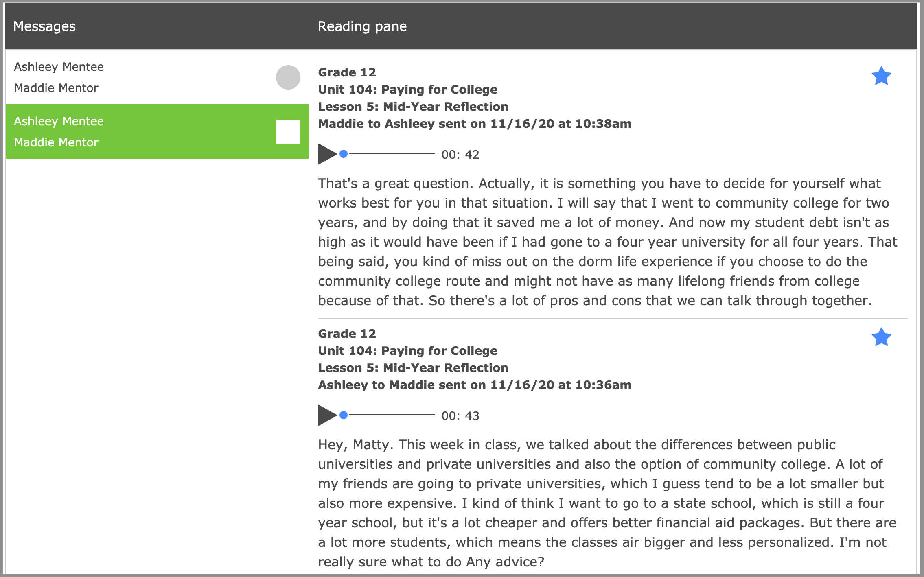
Task: Click the gray circle in the first conversation
Action: click(x=288, y=77)
